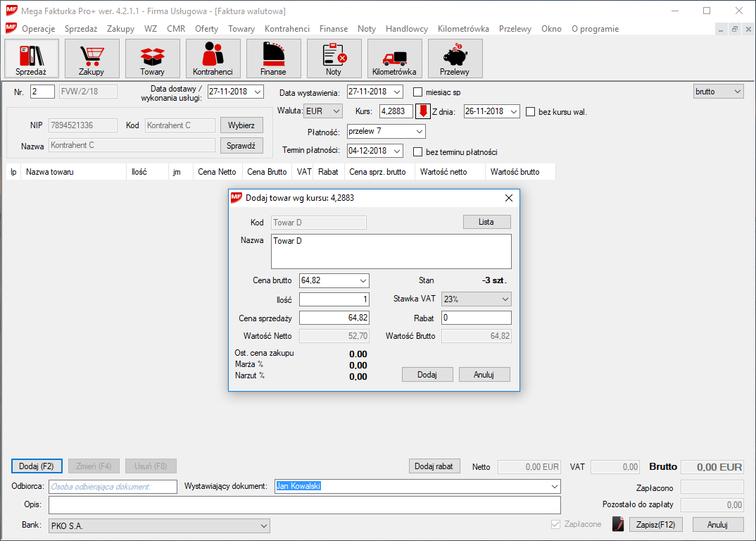
Task: Tick the 'bez terminu płatności' checkbox
Action: tap(418, 151)
